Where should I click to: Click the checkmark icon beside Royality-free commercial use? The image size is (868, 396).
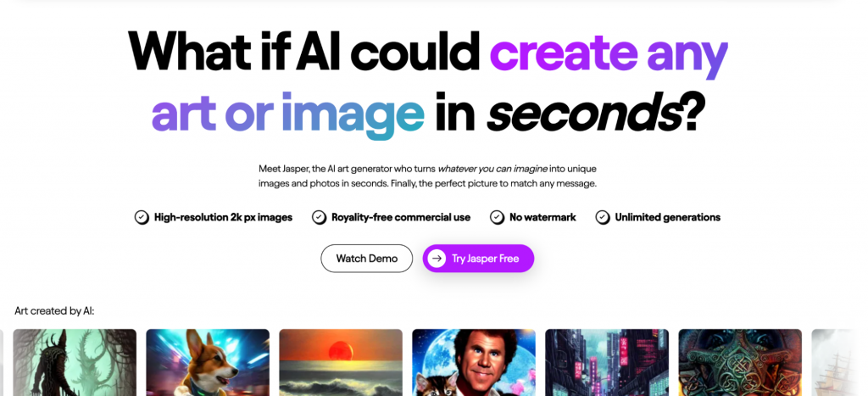[x=319, y=217]
